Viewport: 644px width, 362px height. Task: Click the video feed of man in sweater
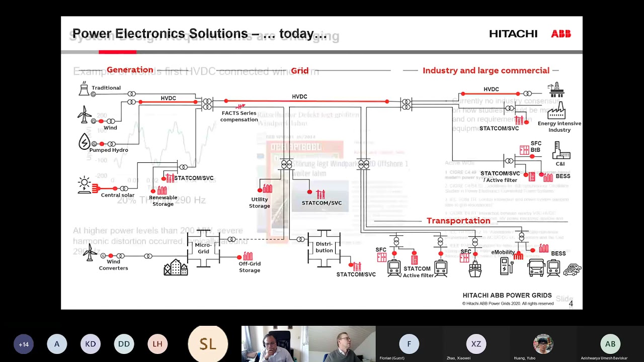[x=342, y=344]
